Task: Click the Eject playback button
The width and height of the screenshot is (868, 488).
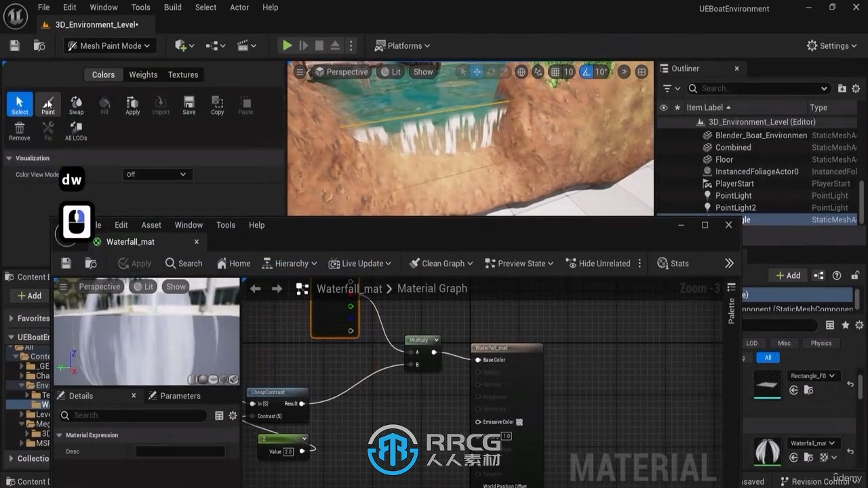Action: [335, 45]
